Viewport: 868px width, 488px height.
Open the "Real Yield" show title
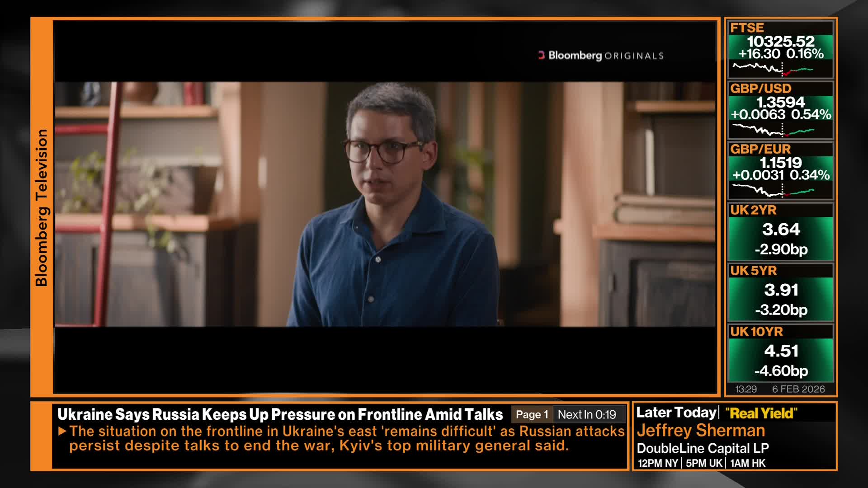(x=761, y=413)
